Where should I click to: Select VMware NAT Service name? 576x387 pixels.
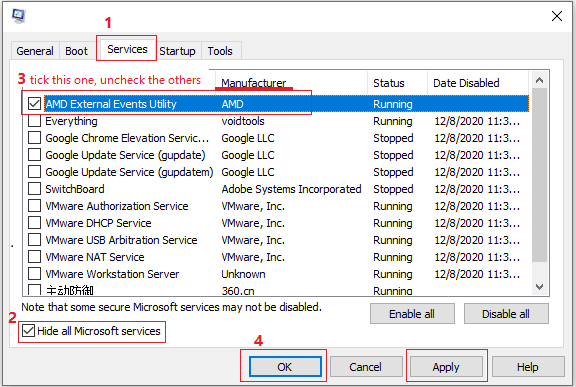click(x=95, y=257)
